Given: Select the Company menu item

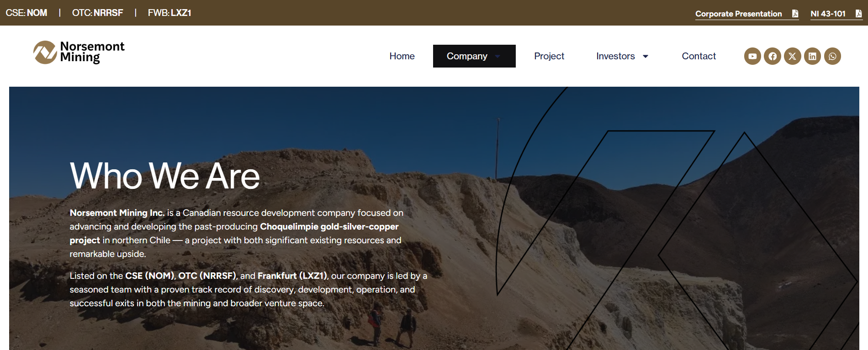Looking at the screenshot, I should (474, 56).
